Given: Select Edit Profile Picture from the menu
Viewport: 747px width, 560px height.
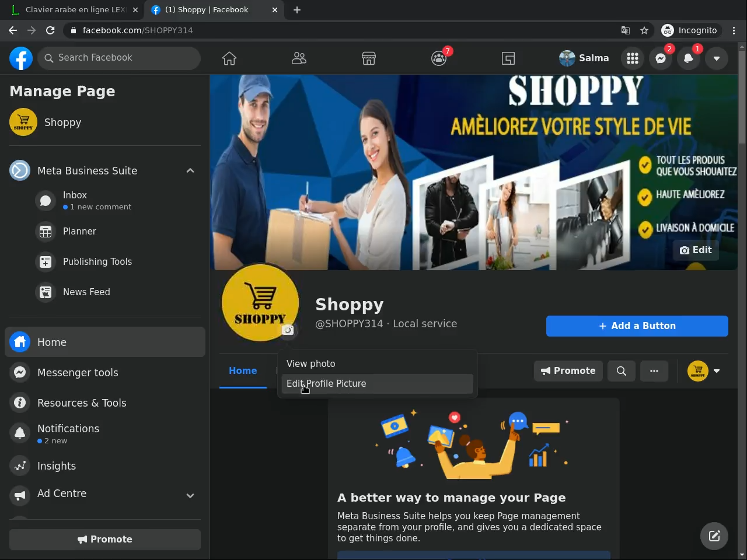Looking at the screenshot, I should coord(377,383).
